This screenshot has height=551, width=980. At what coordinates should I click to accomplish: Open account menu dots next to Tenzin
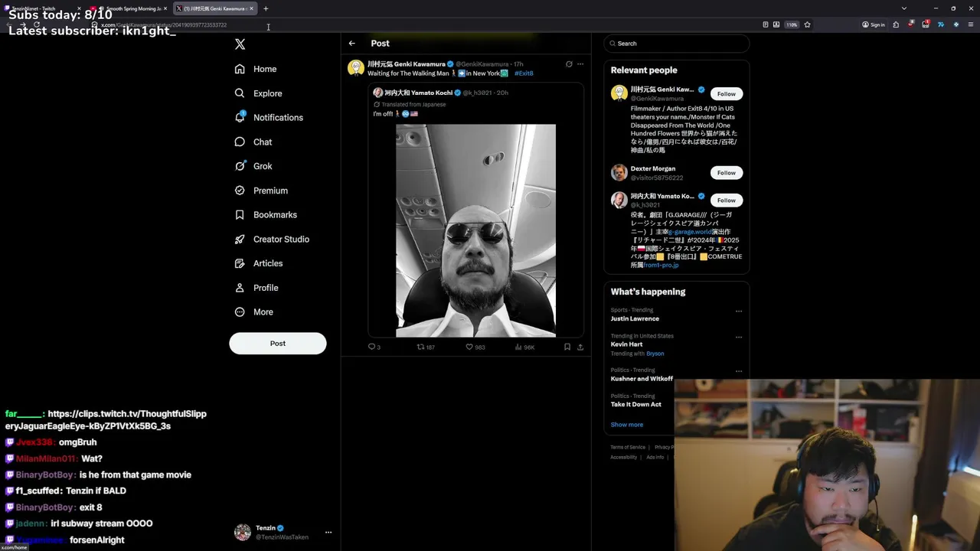[328, 533]
